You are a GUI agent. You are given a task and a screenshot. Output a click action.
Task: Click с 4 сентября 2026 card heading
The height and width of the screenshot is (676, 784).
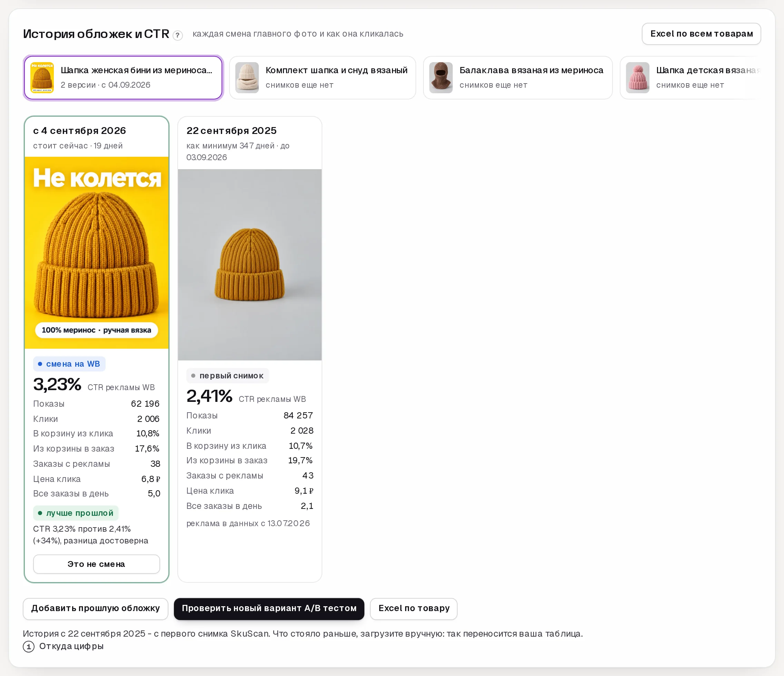(x=79, y=131)
